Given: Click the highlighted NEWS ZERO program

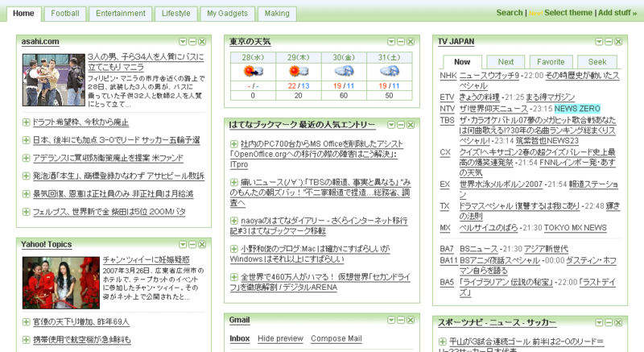Looking at the screenshot, I should click(x=577, y=109).
